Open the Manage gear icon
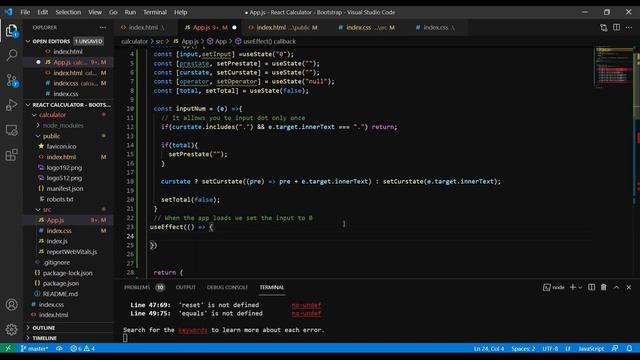 point(11,329)
